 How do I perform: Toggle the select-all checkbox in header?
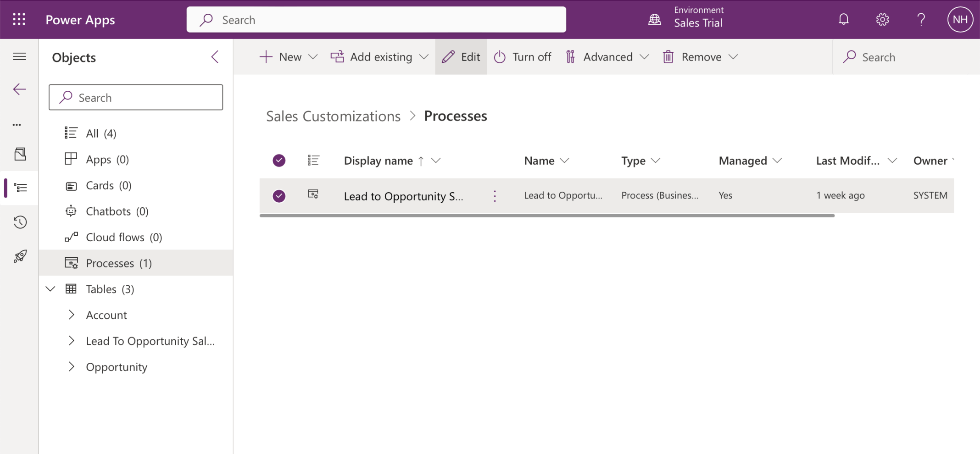click(x=279, y=161)
